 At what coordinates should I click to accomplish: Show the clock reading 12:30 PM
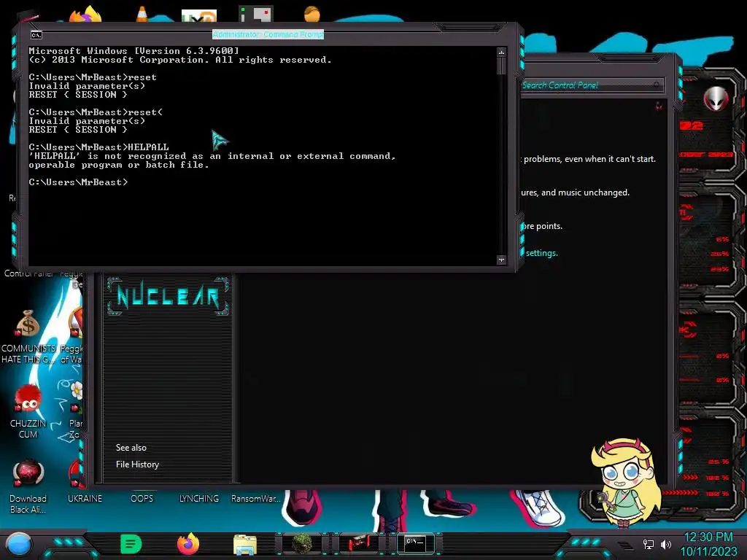click(x=708, y=537)
